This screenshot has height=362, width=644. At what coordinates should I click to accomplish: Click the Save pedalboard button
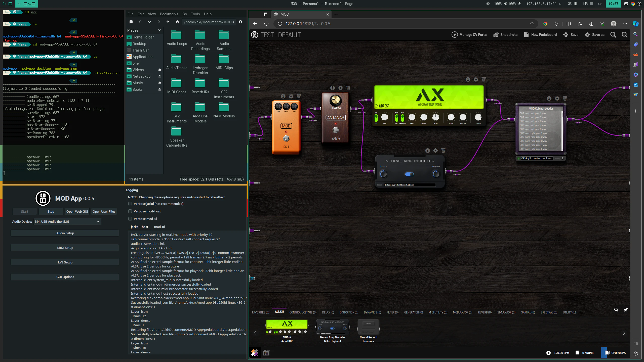(x=571, y=35)
